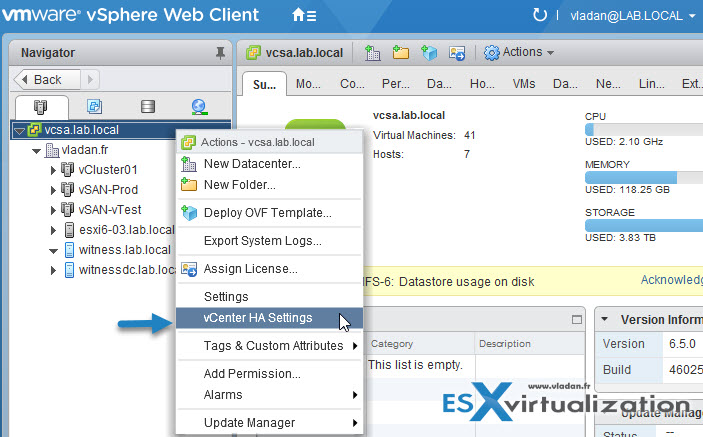This screenshot has height=437, width=703.
Task: Expand the vSAN-vTest cluster
Action: point(53,210)
